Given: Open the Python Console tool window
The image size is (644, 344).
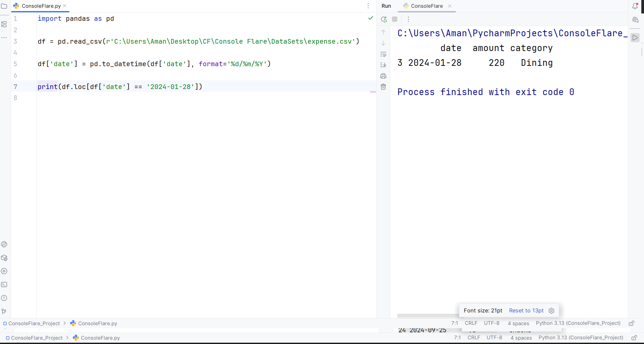Looking at the screenshot, I should [4, 244].
